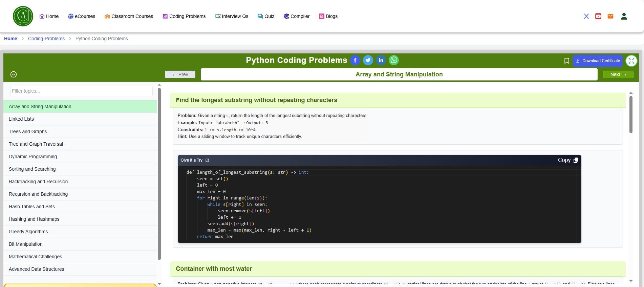Go to Next topic
Screen dimensions: 644x287
click(x=618, y=74)
